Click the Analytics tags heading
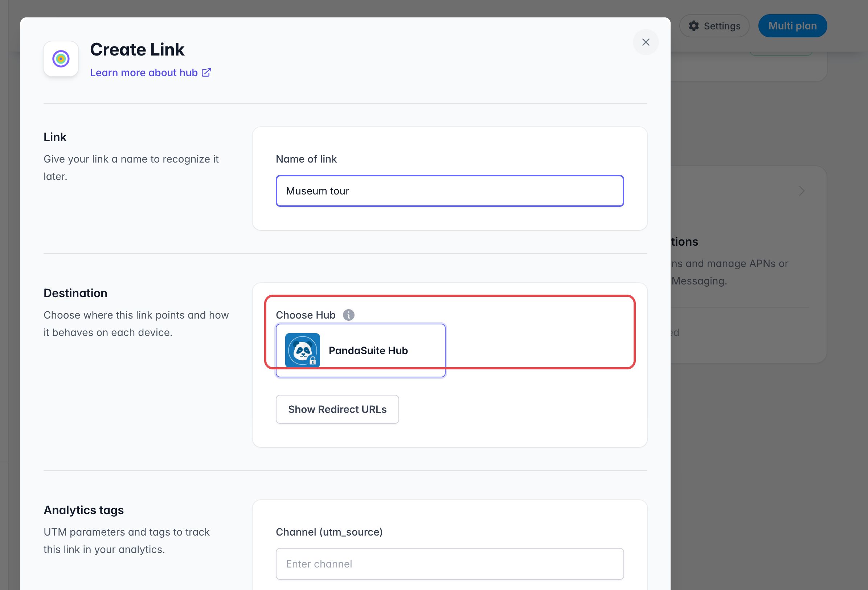The image size is (868, 590). [x=84, y=510]
